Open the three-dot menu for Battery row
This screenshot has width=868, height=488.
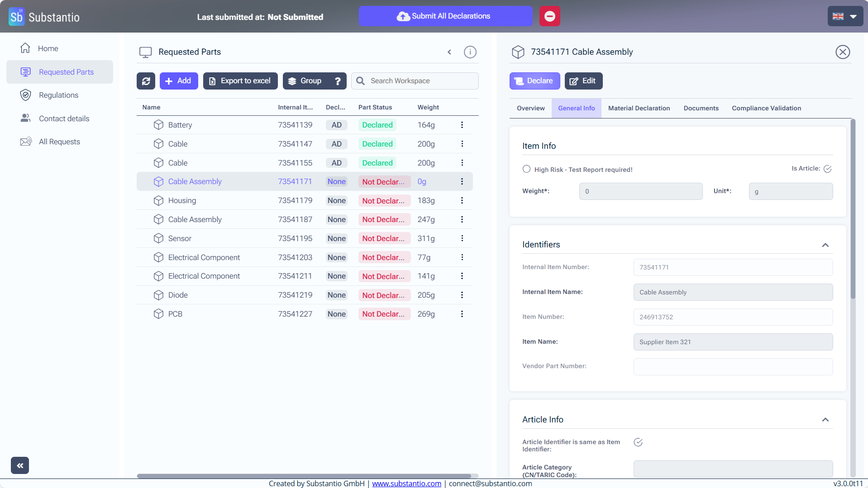[x=462, y=125]
